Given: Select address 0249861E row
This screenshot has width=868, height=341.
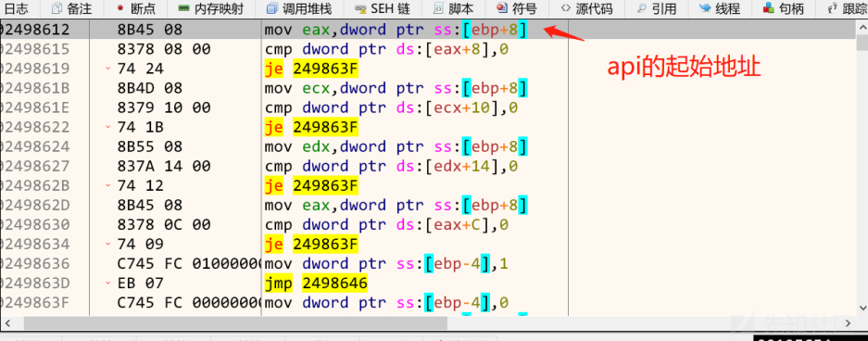Looking at the screenshot, I should [x=35, y=107].
